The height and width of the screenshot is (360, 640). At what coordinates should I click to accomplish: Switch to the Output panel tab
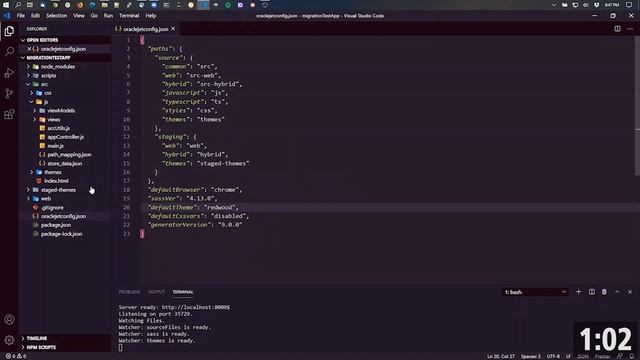coord(156,292)
